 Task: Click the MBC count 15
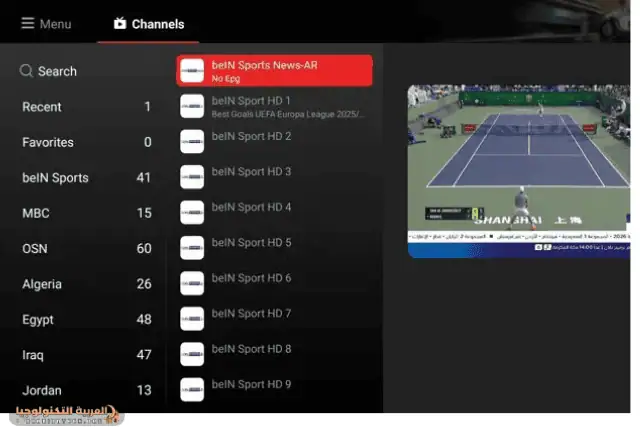tap(144, 213)
